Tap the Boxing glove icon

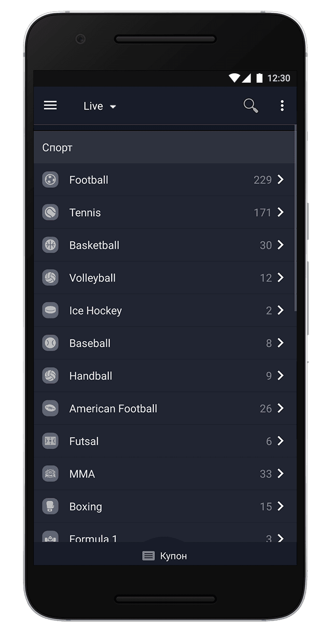pos(50,507)
